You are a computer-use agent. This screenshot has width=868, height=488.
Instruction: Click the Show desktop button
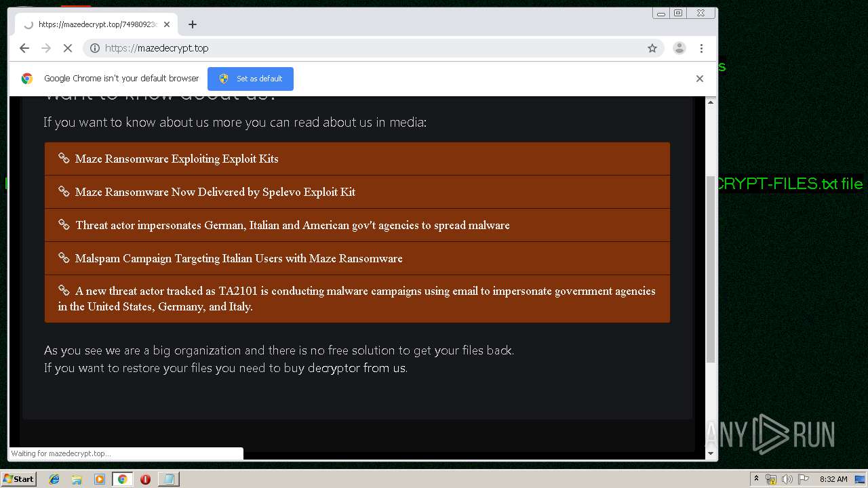[x=861, y=479]
